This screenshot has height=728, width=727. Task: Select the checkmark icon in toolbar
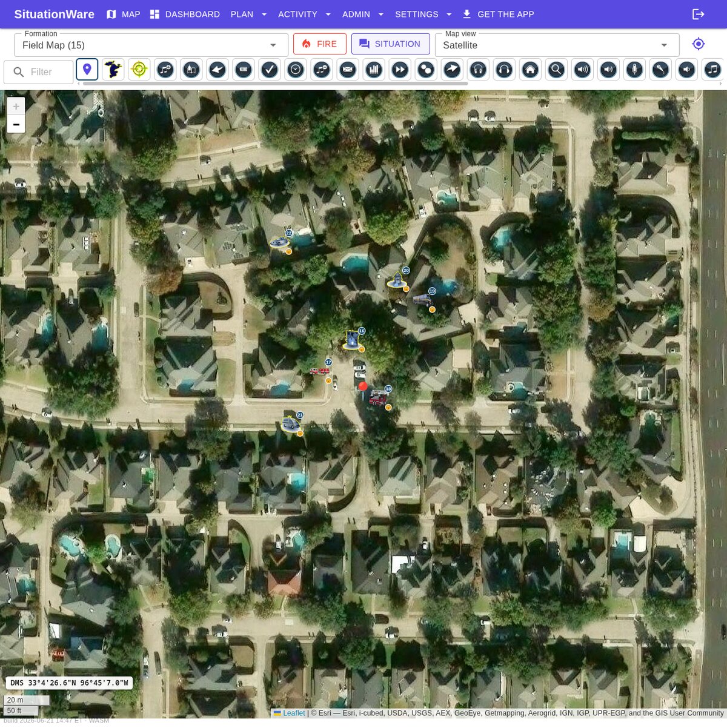[270, 70]
